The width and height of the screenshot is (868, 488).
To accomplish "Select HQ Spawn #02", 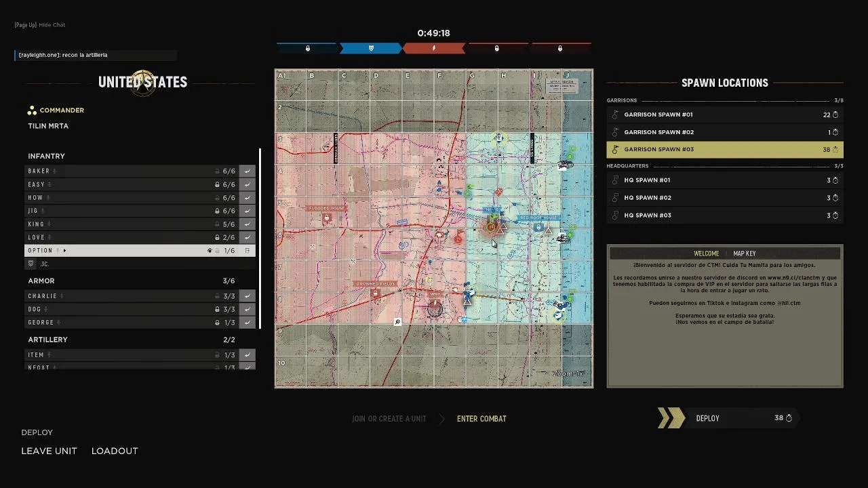I will click(725, 198).
